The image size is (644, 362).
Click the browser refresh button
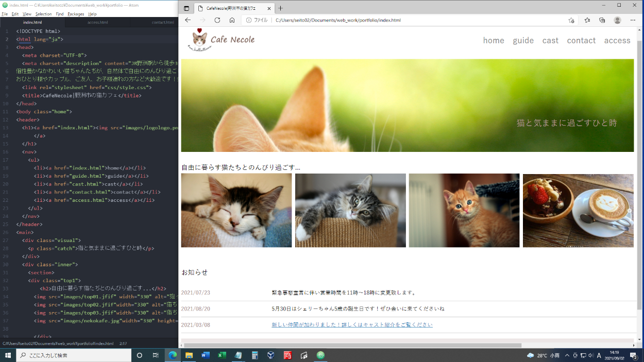[x=217, y=20]
